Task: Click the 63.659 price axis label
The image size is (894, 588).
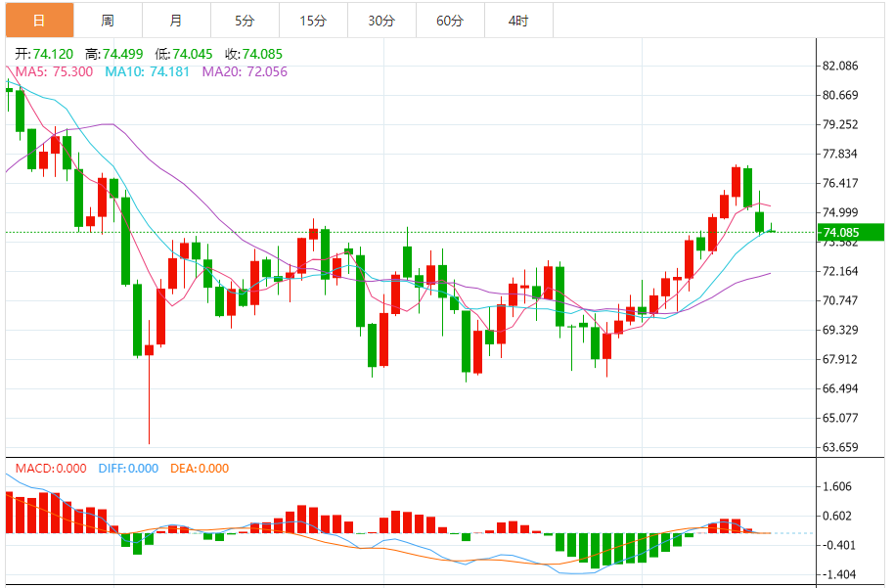Action: [x=840, y=448]
